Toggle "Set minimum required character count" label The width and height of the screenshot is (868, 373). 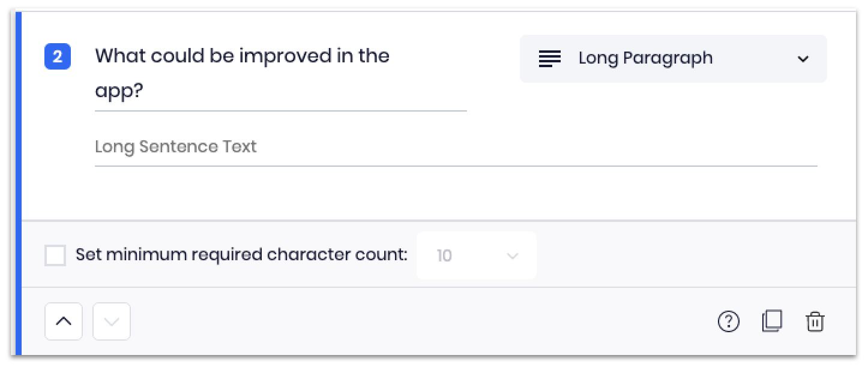click(241, 255)
